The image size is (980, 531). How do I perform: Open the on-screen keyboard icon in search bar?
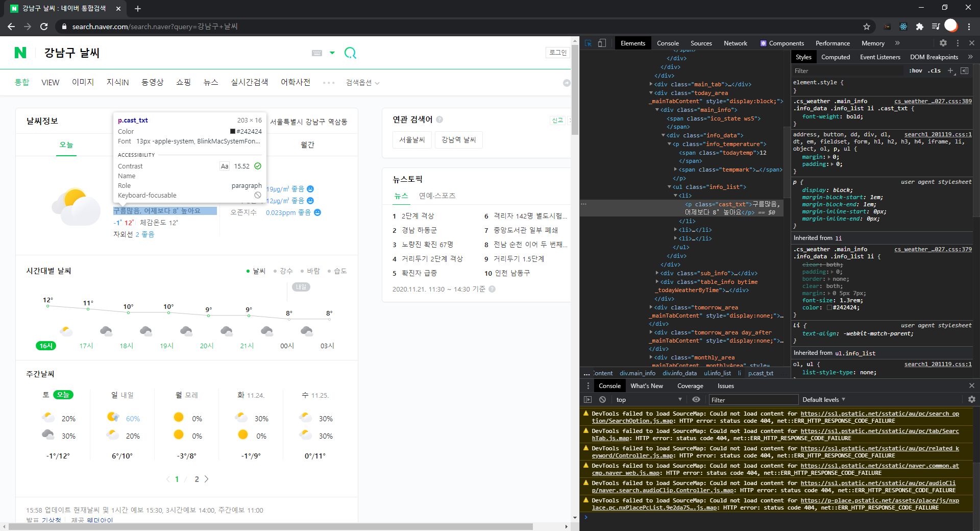tap(317, 53)
